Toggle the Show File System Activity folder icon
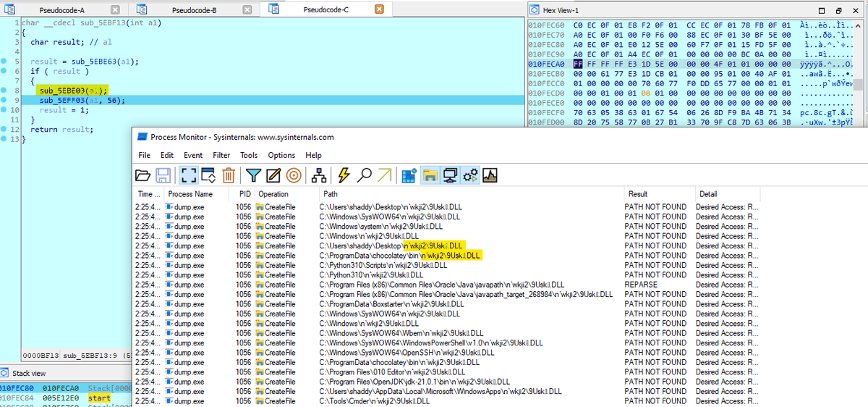Viewport: 868px width, 407px height. (x=430, y=175)
